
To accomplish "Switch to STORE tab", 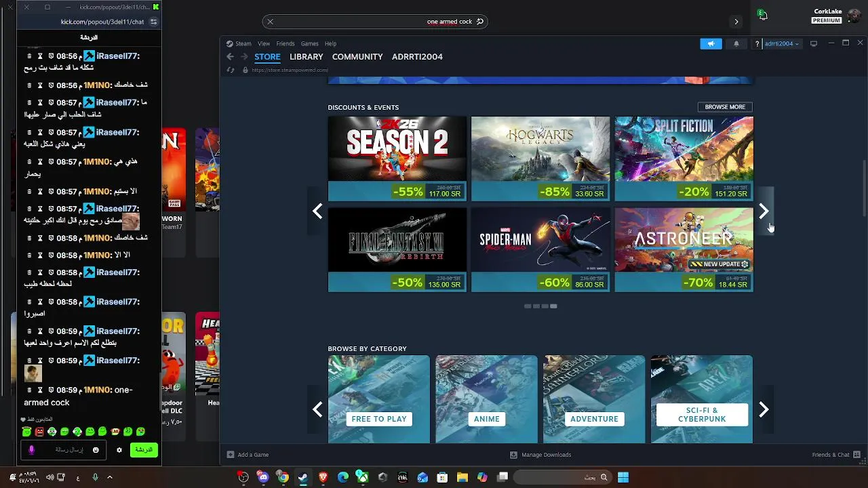I will click(x=267, y=57).
